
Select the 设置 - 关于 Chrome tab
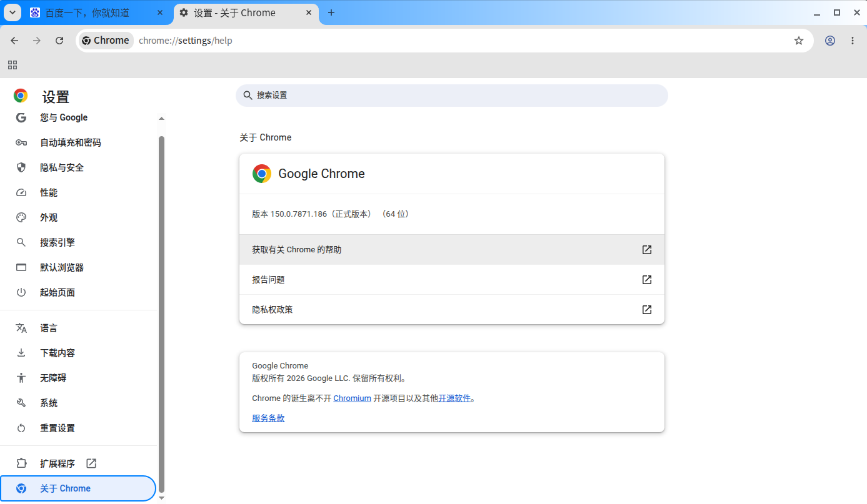point(246,12)
